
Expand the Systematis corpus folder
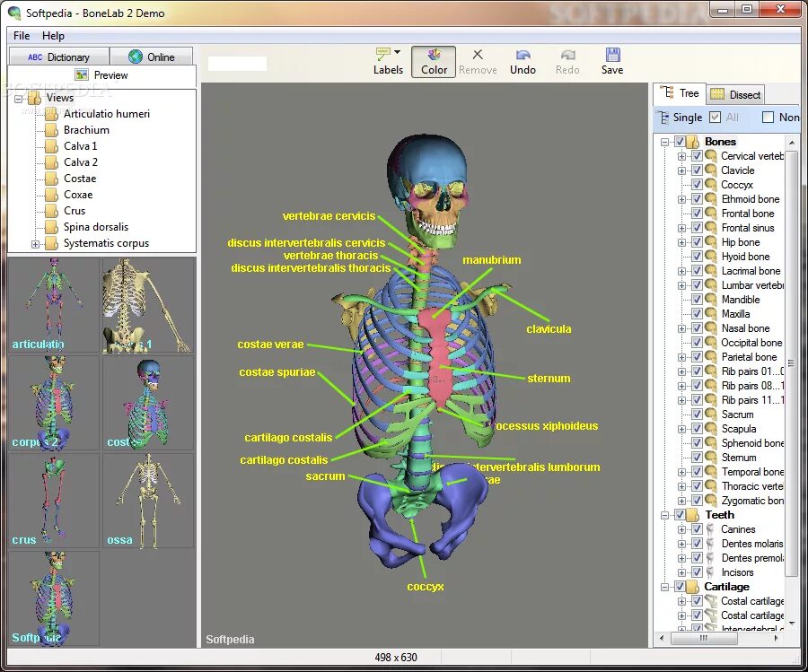35,244
